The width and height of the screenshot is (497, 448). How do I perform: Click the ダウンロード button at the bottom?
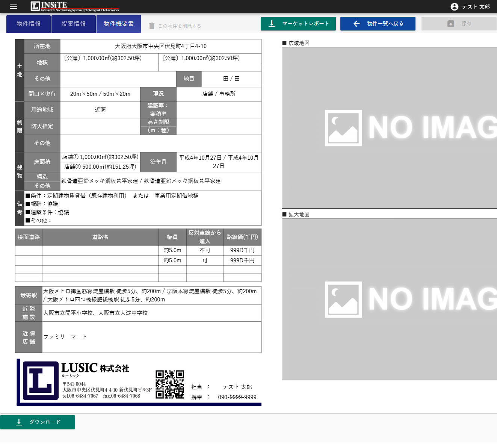38,422
